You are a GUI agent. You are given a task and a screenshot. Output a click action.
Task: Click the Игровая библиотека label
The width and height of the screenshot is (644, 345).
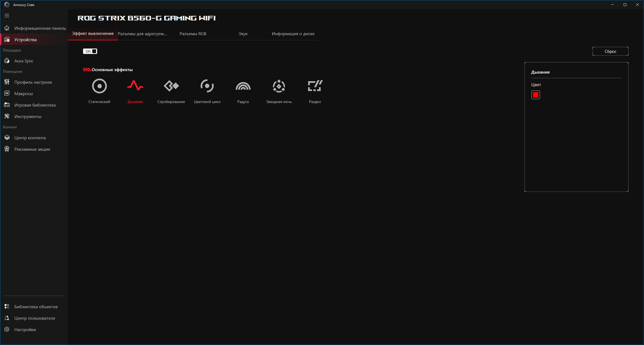point(35,105)
